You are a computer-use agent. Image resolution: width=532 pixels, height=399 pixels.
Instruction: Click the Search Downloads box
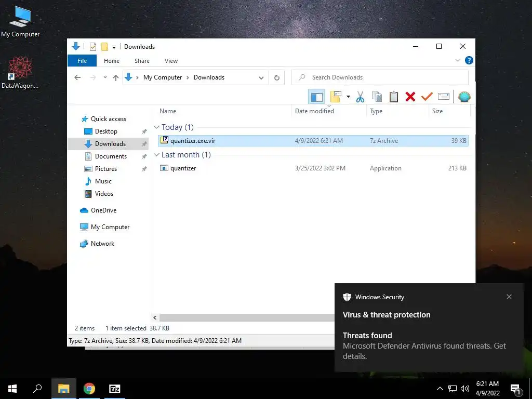click(x=380, y=77)
